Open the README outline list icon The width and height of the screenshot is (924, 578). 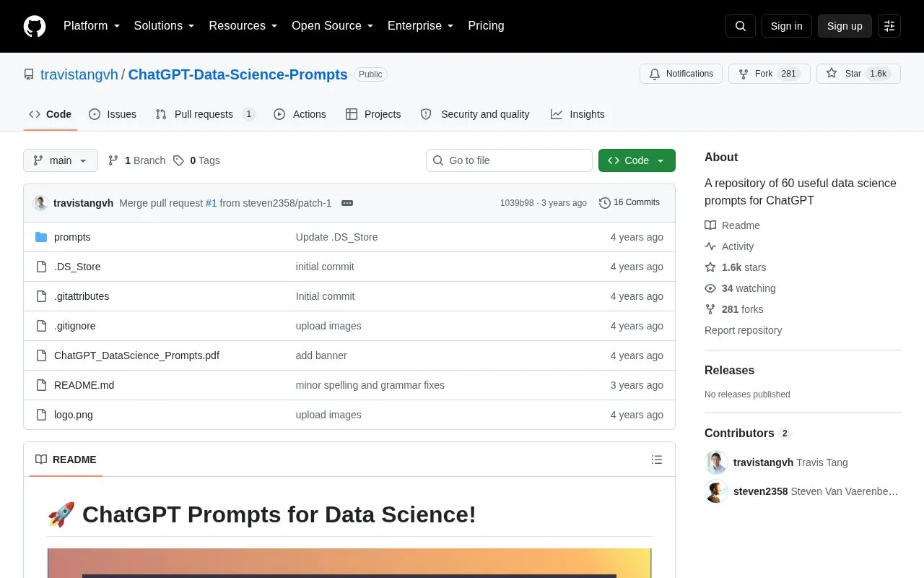657,460
